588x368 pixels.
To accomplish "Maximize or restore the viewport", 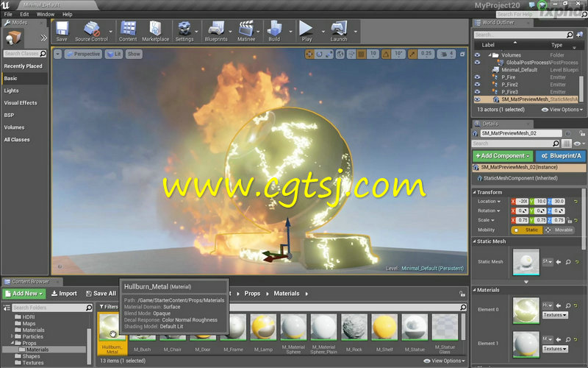I will click(x=462, y=54).
